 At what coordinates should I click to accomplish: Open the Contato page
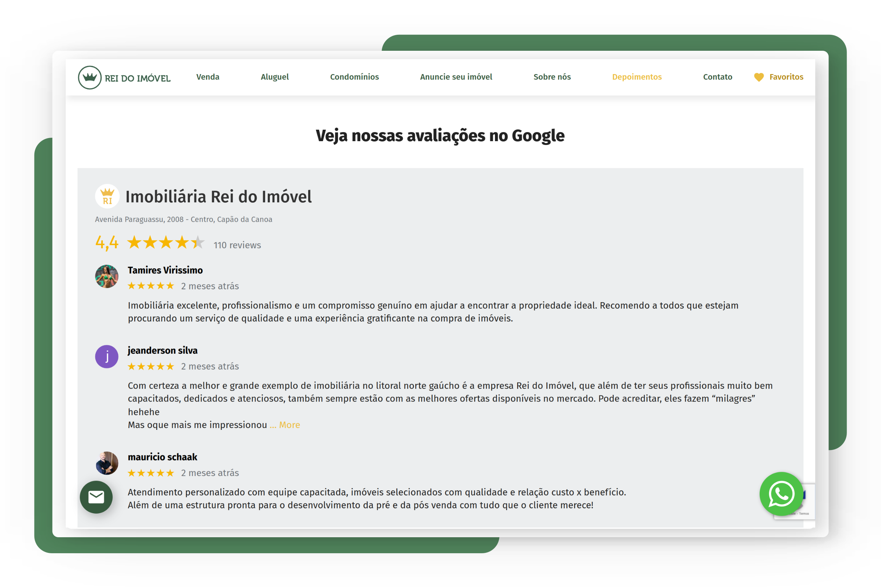pyautogui.click(x=718, y=77)
